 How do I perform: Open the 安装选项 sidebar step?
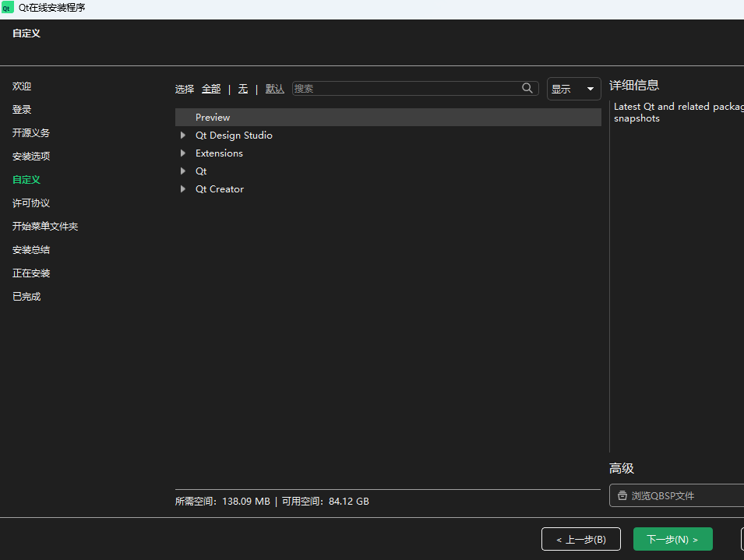pos(31,156)
